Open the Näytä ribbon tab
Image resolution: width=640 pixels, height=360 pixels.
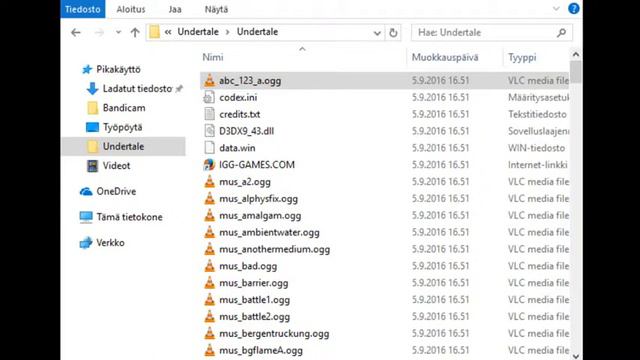[x=216, y=9]
